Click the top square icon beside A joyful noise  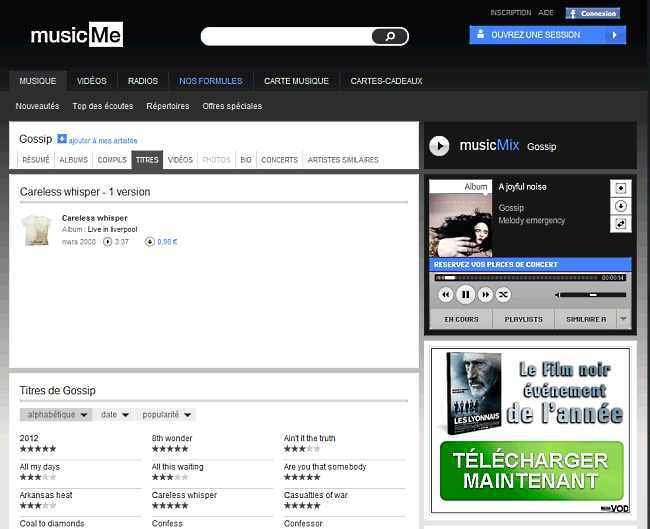(x=621, y=188)
